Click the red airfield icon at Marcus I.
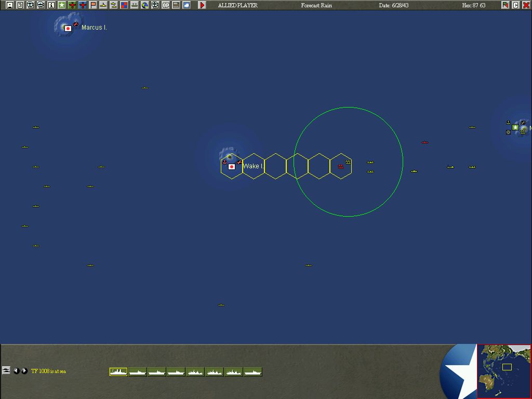 tap(76, 24)
